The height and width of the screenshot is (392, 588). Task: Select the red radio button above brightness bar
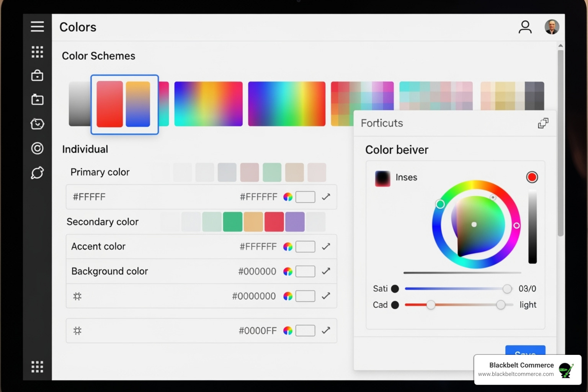click(x=532, y=177)
